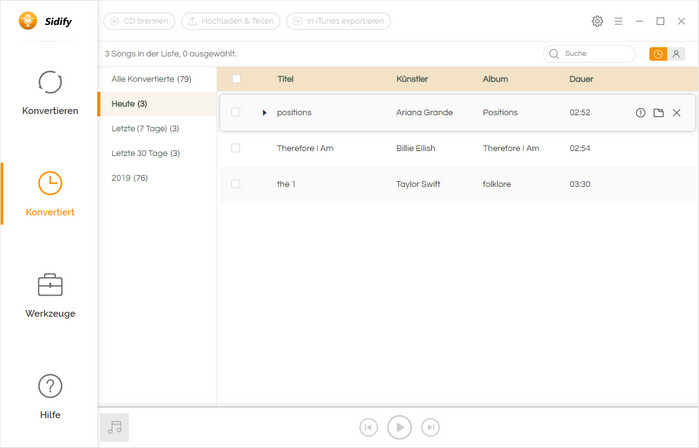Switch to sort-by-artist person view
The image size is (699, 448).
coord(676,54)
